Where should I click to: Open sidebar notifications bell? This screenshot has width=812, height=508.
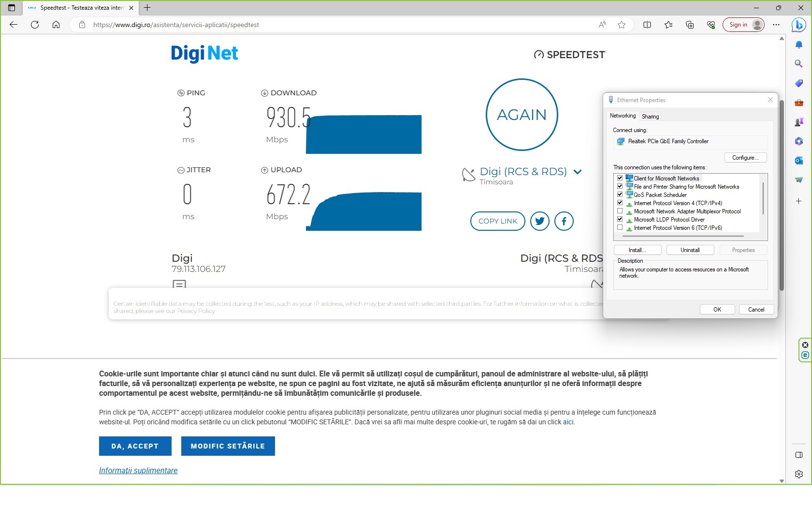point(799,45)
